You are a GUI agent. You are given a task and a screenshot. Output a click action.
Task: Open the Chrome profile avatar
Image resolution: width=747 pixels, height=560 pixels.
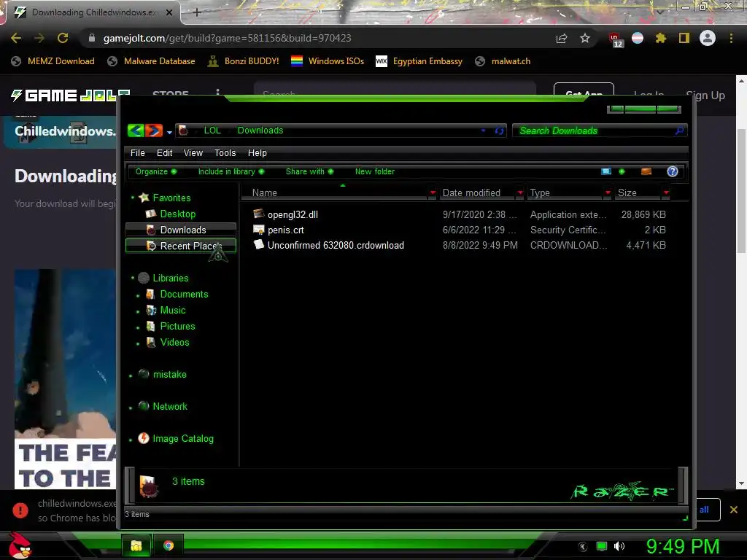click(708, 38)
